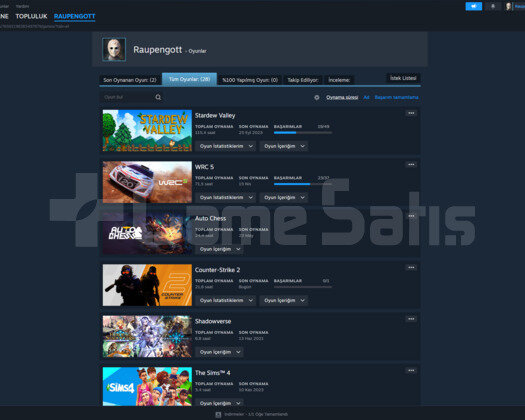This screenshot has width=525, height=420.
Task: Open Shadowverse three-dot options menu
Action: [411, 319]
